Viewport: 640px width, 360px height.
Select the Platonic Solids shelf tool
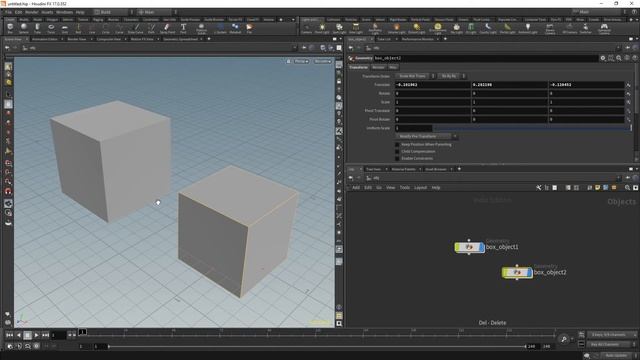click(x=202, y=28)
